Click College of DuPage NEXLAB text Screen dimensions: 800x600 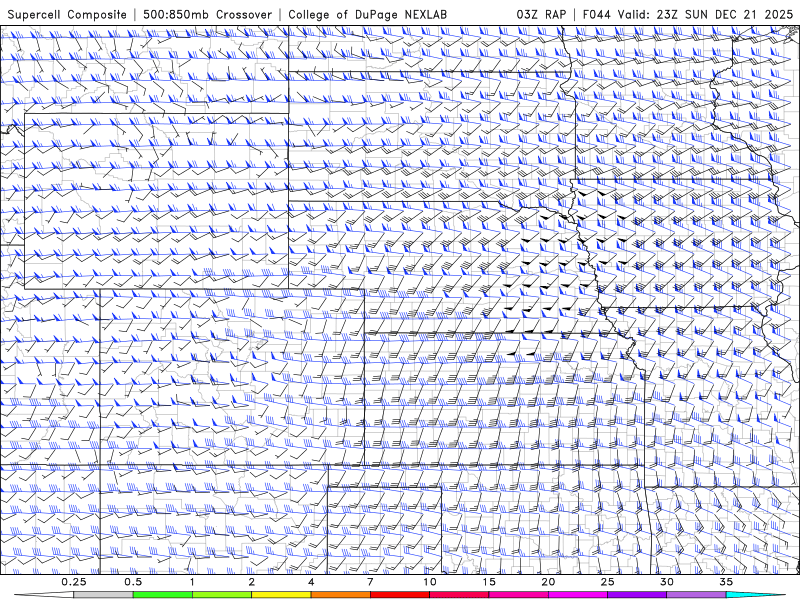[x=367, y=14]
